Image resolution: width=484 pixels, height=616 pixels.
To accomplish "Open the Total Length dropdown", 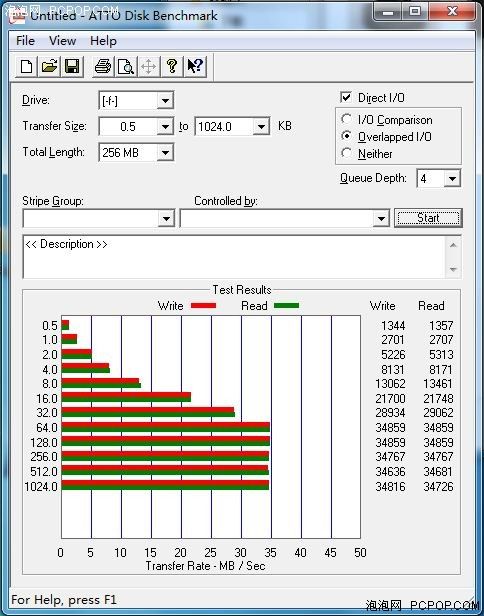I will pyautogui.click(x=165, y=152).
